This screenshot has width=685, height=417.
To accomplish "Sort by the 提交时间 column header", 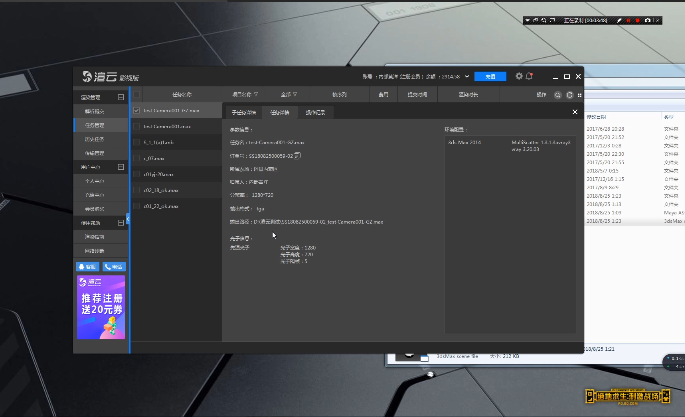I will tap(417, 94).
